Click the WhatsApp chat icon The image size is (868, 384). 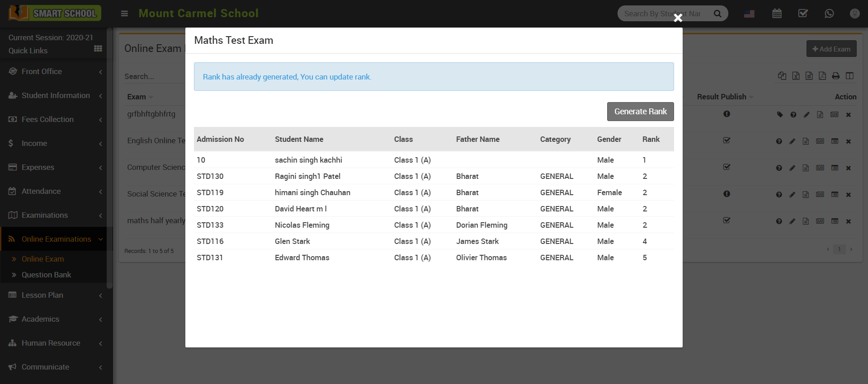829,14
